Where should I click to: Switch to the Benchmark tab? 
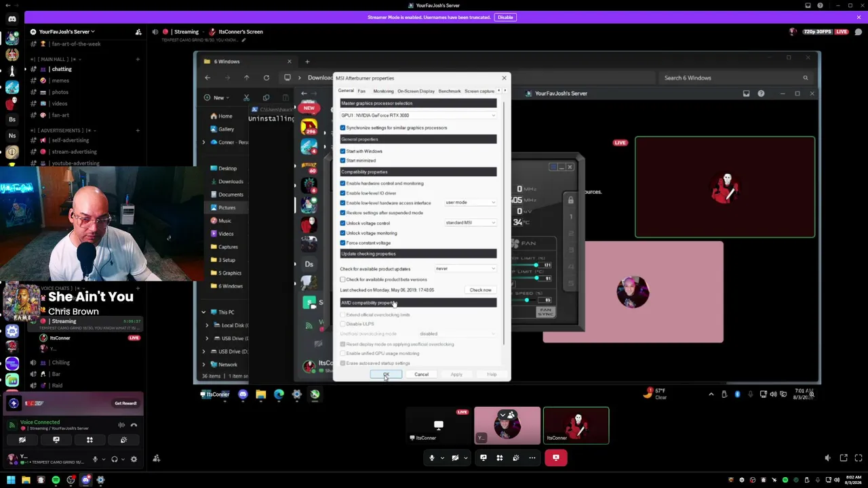[x=450, y=91]
